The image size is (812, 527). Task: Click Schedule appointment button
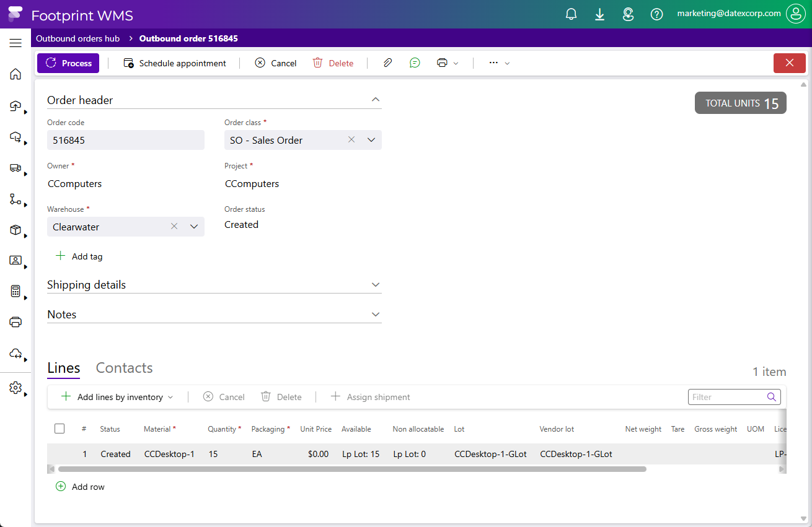coord(175,63)
